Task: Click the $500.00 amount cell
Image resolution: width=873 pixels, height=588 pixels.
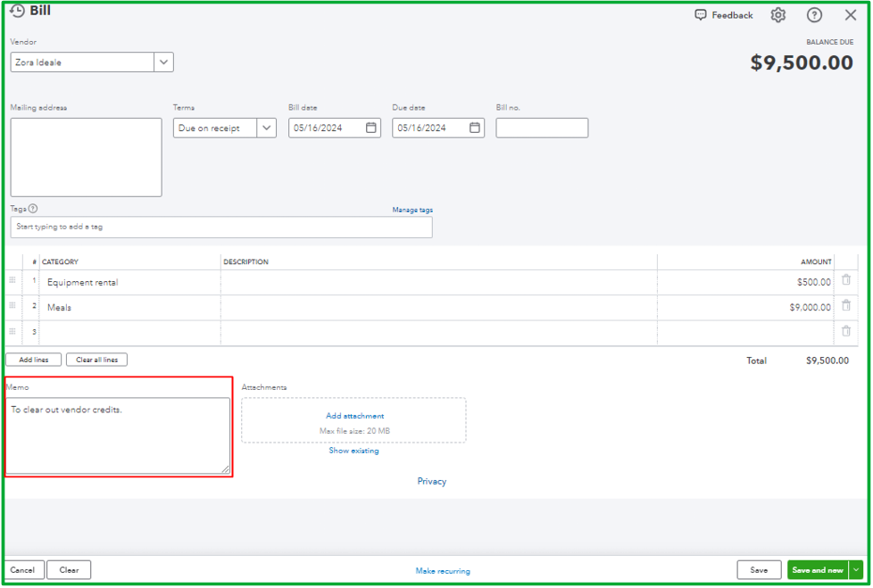Action: pos(746,283)
